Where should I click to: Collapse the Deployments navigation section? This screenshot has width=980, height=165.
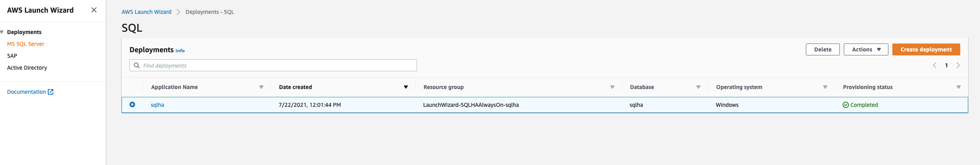tap(2, 32)
